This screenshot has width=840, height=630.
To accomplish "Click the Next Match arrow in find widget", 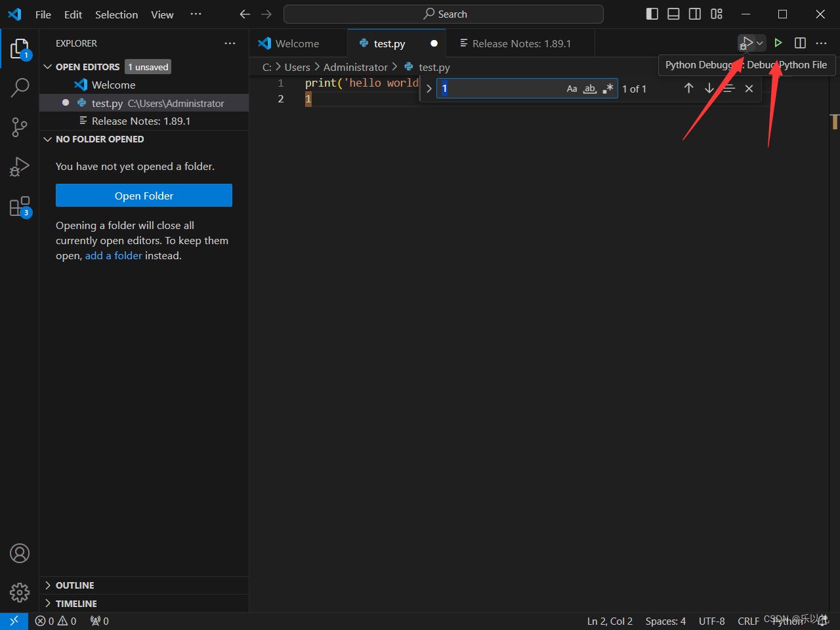I will click(709, 88).
